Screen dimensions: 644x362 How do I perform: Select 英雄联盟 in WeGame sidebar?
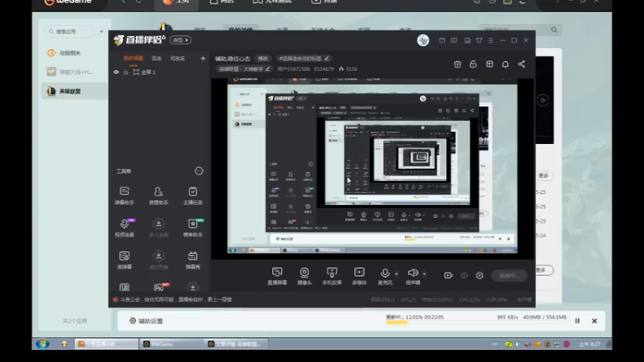74,91
